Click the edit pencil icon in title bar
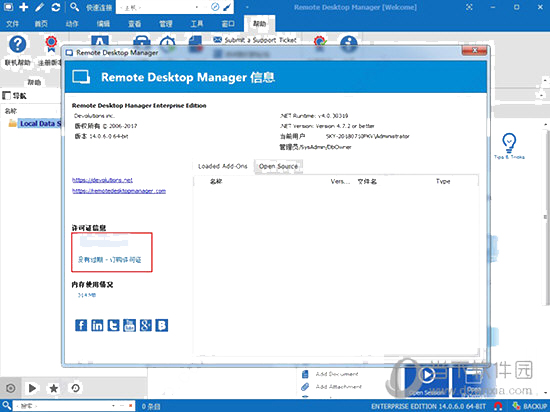Image resolution: width=550 pixels, height=412 pixels. tap(39, 7)
